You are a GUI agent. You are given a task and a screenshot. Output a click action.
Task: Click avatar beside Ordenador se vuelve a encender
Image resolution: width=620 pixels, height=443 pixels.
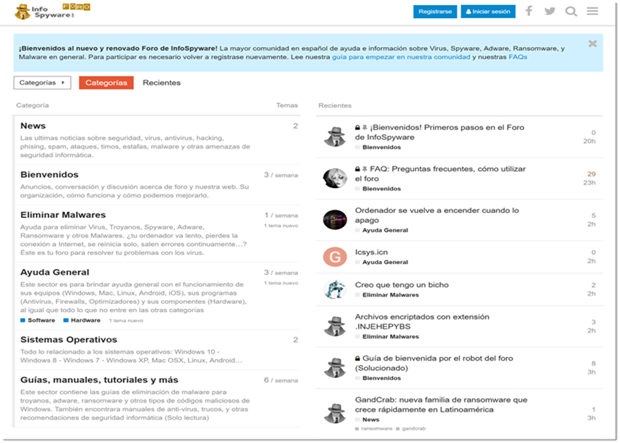coord(335,220)
